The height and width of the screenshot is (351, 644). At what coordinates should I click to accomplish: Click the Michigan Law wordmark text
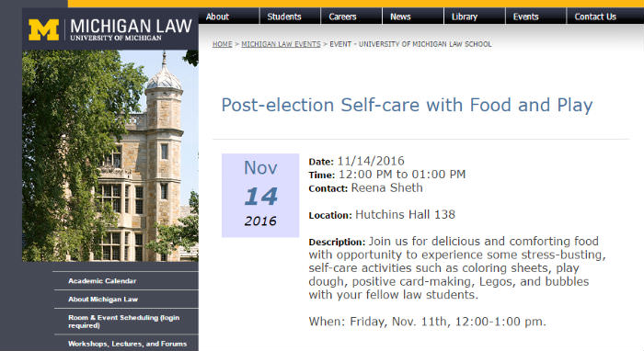(x=131, y=30)
